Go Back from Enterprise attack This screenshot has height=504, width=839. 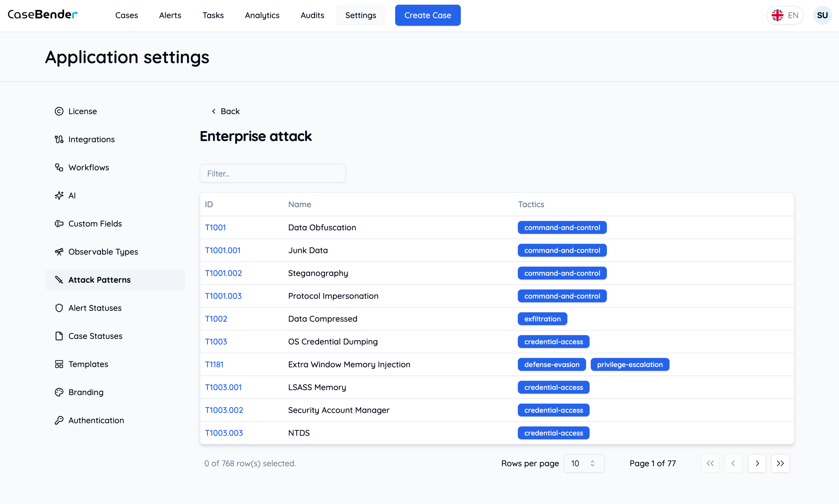pyautogui.click(x=225, y=112)
